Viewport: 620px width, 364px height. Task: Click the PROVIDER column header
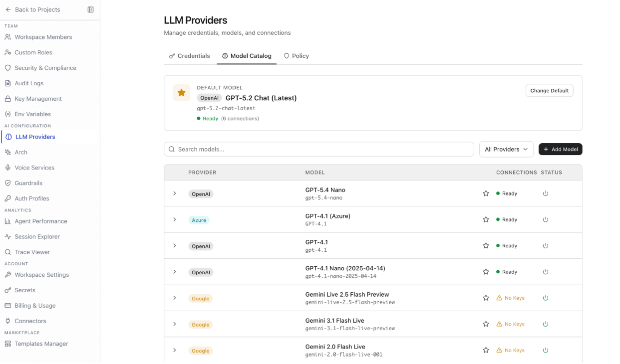point(202,173)
